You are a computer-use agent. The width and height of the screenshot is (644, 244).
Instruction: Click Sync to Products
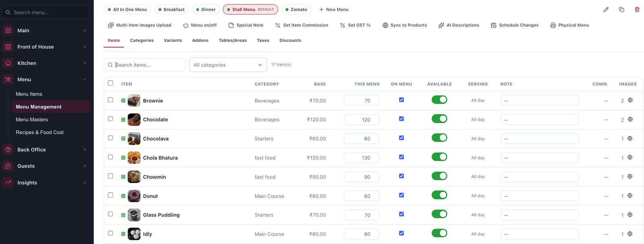pyautogui.click(x=405, y=25)
